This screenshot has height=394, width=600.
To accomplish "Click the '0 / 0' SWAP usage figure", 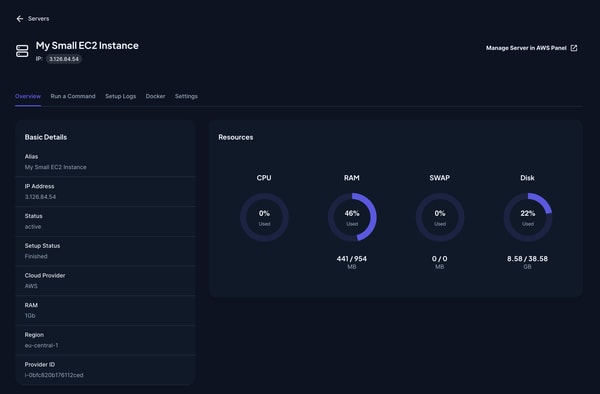I will pyautogui.click(x=440, y=259).
